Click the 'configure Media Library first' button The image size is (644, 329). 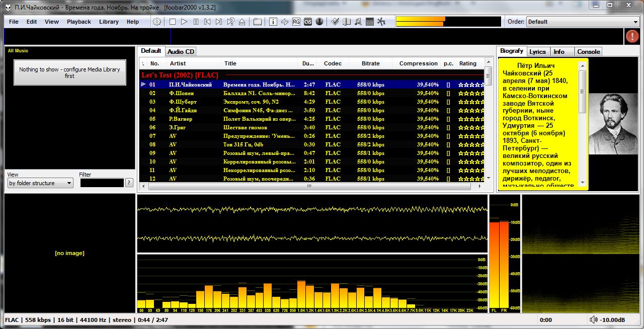coord(69,72)
